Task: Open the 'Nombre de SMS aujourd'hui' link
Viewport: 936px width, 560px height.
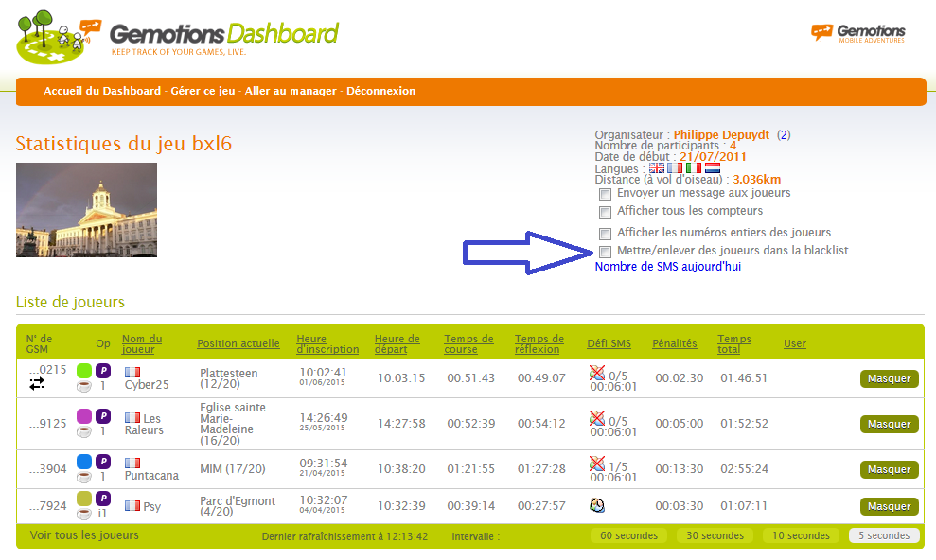Action: point(667,267)
